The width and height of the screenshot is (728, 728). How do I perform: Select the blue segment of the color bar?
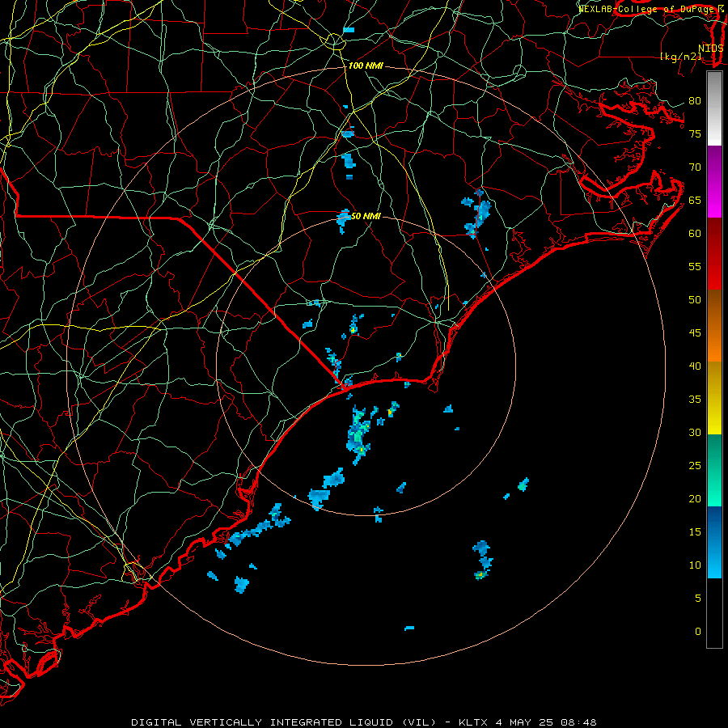pos(714,542)
